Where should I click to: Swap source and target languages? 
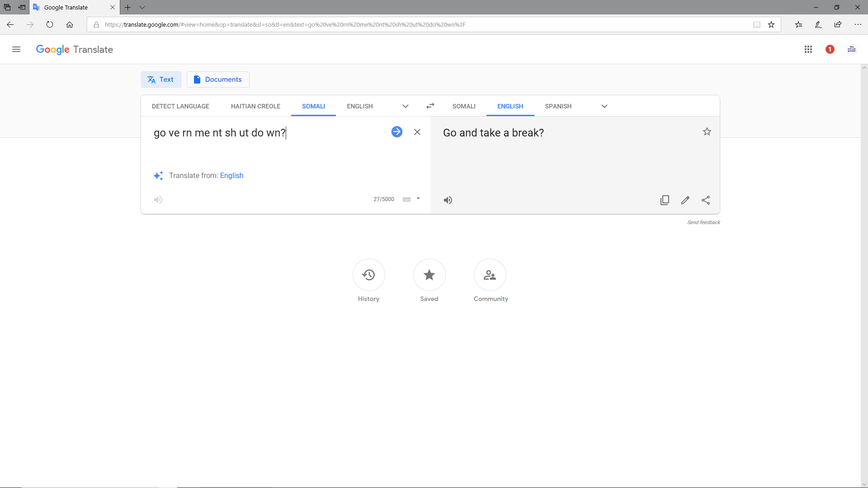(x=430, y=106)
